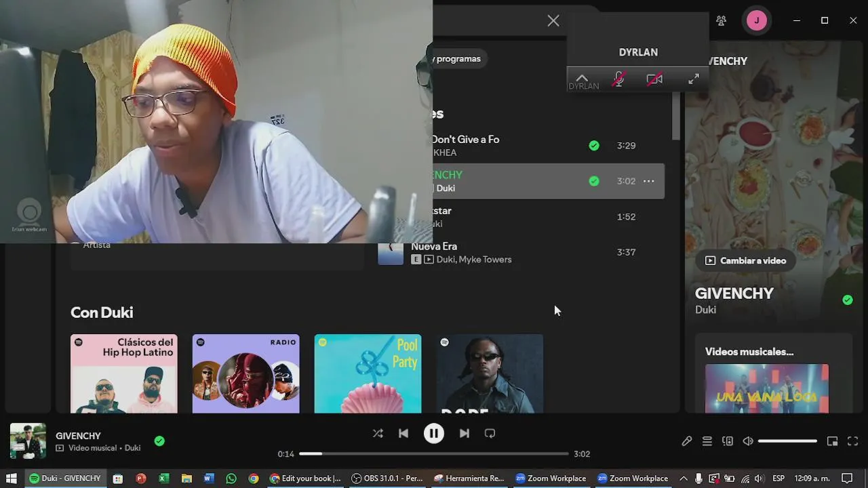868x488 pixels.
Task: Click the Spotify volume slider
Action: [787, 441]
